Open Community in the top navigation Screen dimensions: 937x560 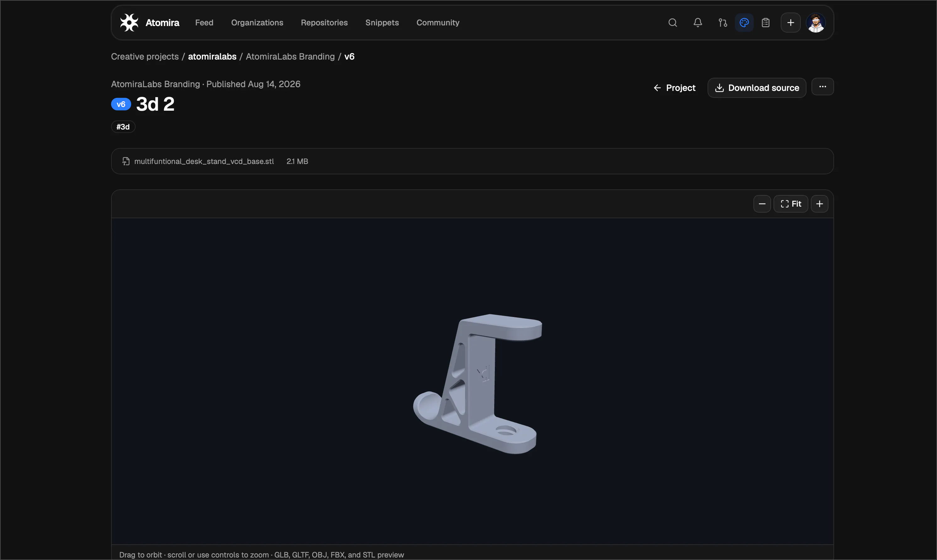pyautogui.click(x=438, y=23)
